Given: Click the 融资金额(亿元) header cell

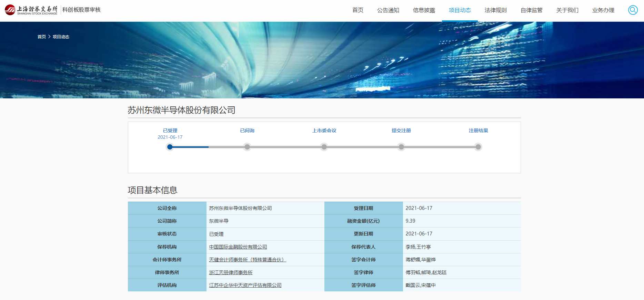Looking at the screenshot, I should [363, 221].
